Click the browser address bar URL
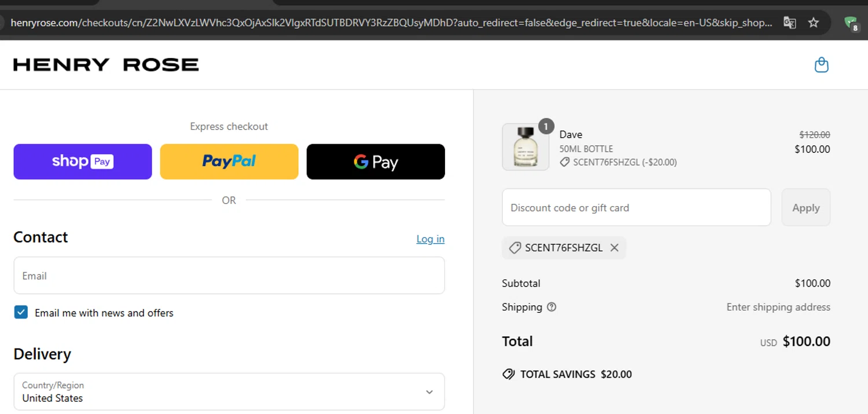 [x=391, y=23]
